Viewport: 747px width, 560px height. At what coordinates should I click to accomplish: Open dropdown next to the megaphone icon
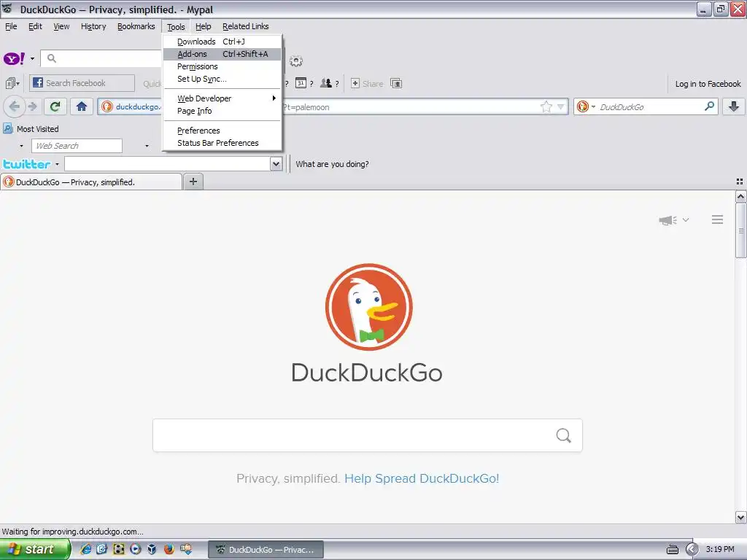(686, 220)
